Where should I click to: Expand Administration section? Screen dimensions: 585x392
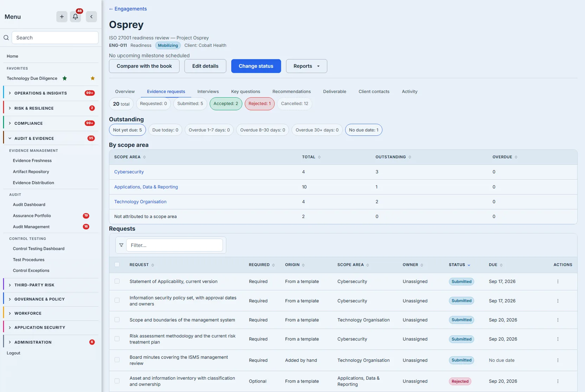(x=51, y=342)
